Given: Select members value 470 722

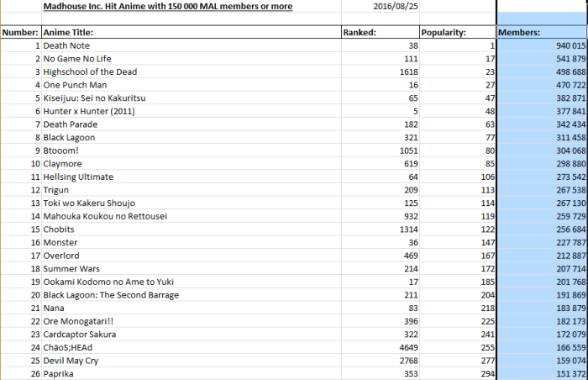Looking at the screenshot, I should pyautogui.click(x=543, y=85).
